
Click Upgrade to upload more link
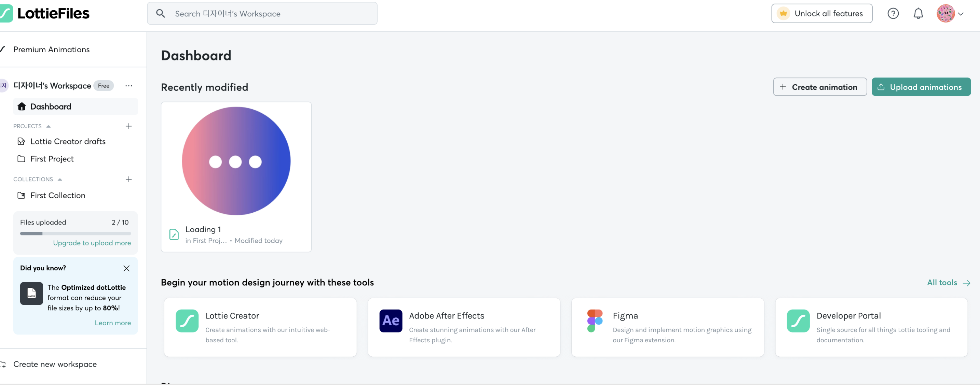tap(92, 243)
